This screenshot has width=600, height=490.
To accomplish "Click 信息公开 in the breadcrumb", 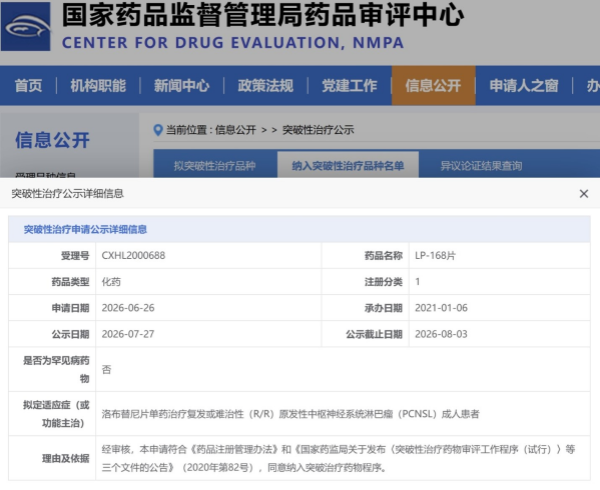I will (x=235, y=130).
